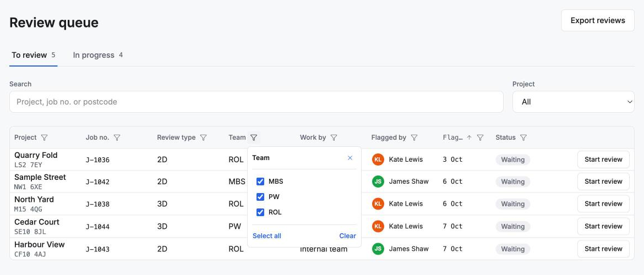This screenshot has width=644, height=275.
Task: Open the Job no. column filter icon
Action: pos(117,137)
